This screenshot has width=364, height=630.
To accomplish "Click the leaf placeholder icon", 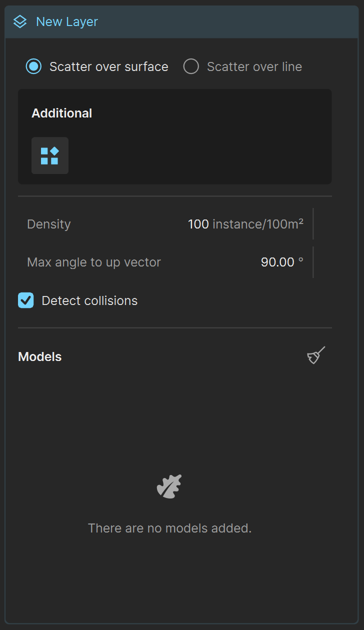I will click(x=169, y=486).
